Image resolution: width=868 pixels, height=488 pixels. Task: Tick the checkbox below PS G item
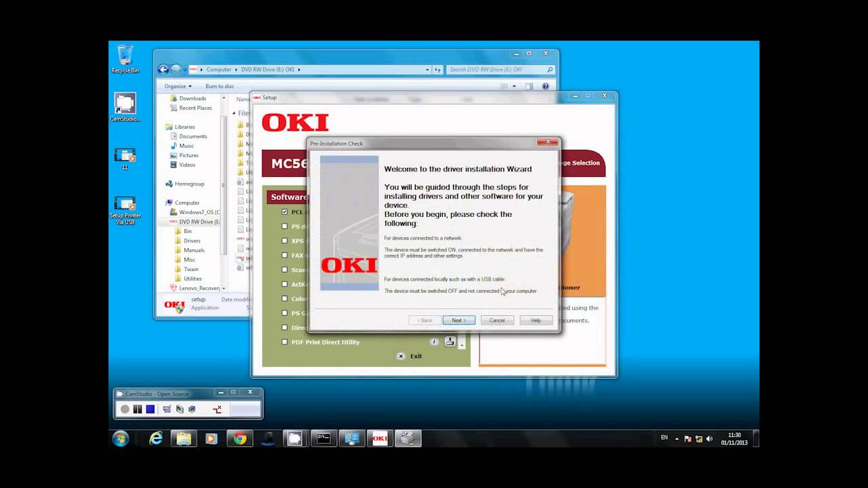(285, 327)
